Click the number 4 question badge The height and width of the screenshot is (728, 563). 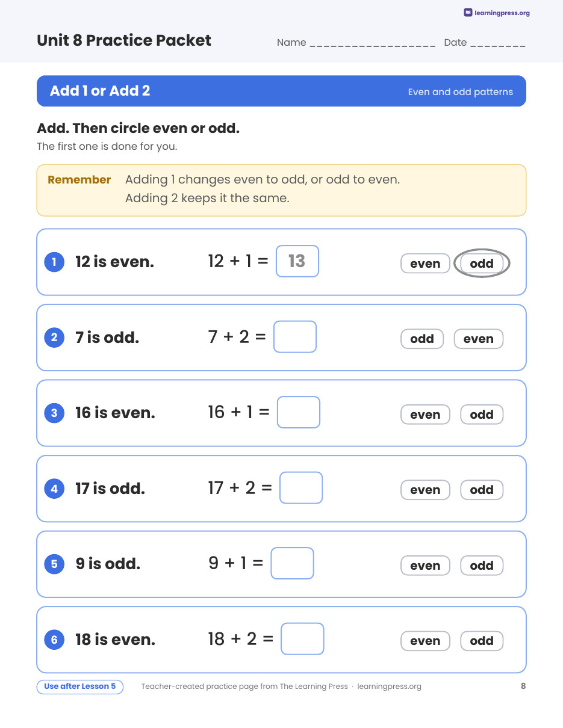(x=54, y=489)
